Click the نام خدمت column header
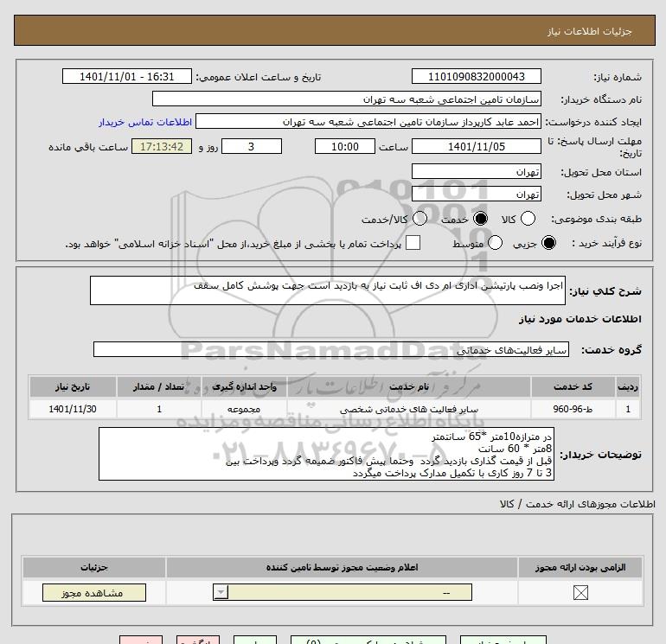This screenshot has width=666, height=644. [x=409, y=386]
